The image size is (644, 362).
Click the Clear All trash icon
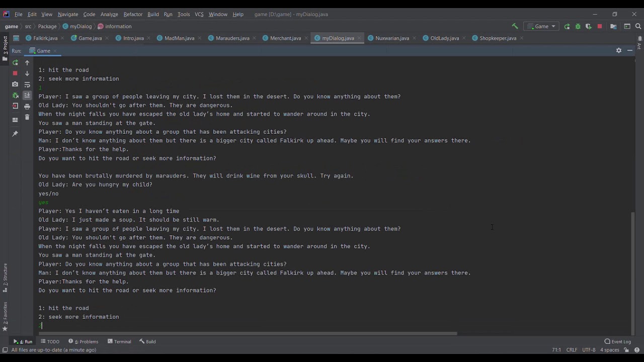(x=27, y=117)
